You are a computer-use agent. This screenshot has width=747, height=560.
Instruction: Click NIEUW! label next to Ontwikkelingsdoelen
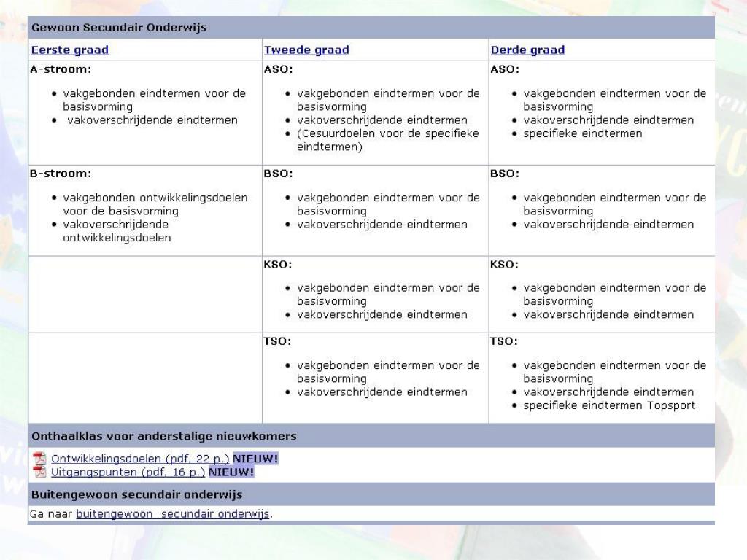(x=255, y=459)
